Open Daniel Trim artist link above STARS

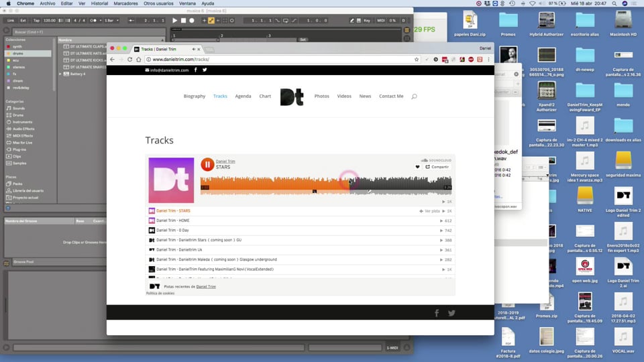point(225,162)
